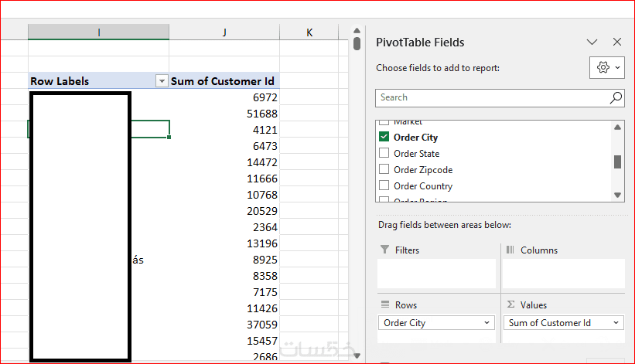Click the search magnifier icon in field list
The image size is (635, 364).
[x=616, y=98]
